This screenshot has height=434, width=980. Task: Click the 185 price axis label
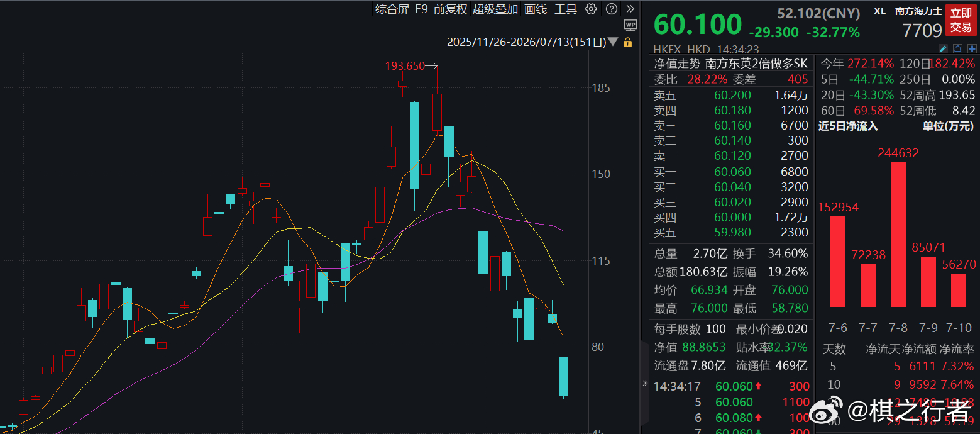[x=602, y=88]
